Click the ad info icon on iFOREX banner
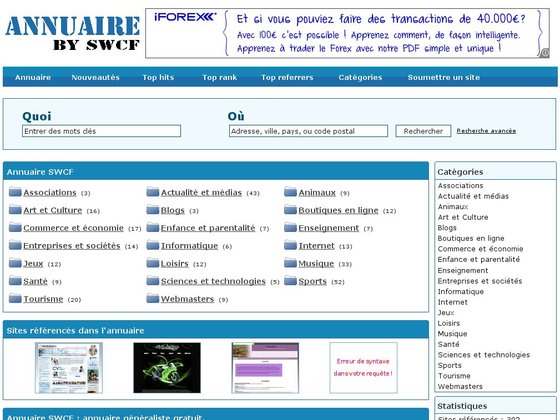The width and height of the screenshot is (560, 420). [544, 53]
